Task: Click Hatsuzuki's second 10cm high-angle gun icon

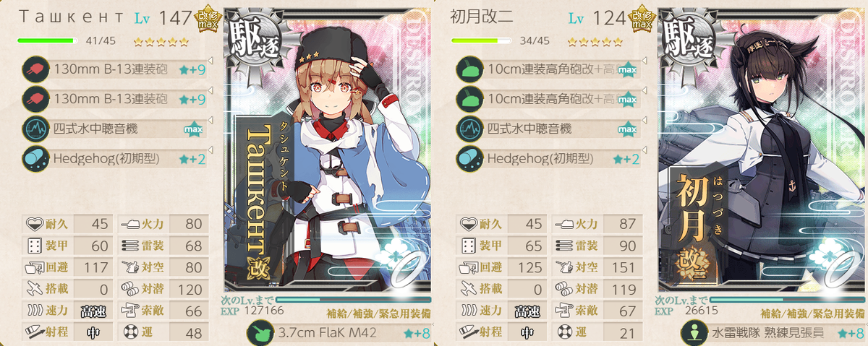Action: pyautogui.click(x=468, y=99)
